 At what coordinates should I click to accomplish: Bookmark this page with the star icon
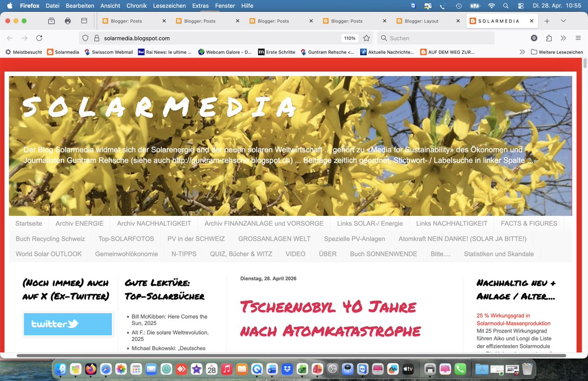point(366,38)
